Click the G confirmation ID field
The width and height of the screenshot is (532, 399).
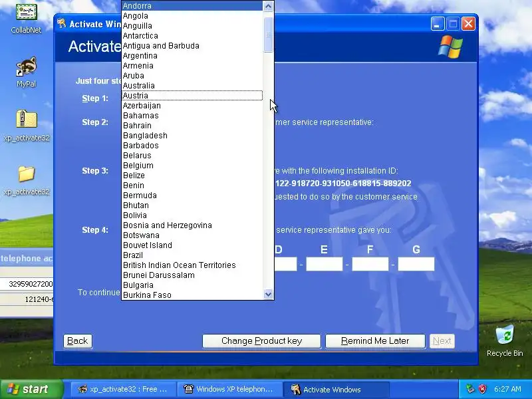[416, 264]
